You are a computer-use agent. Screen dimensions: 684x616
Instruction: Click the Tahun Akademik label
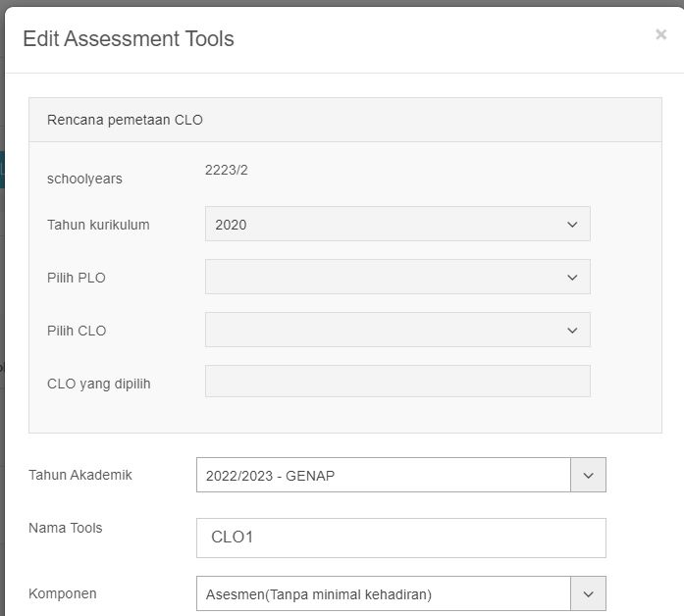(x=80, y=475)
